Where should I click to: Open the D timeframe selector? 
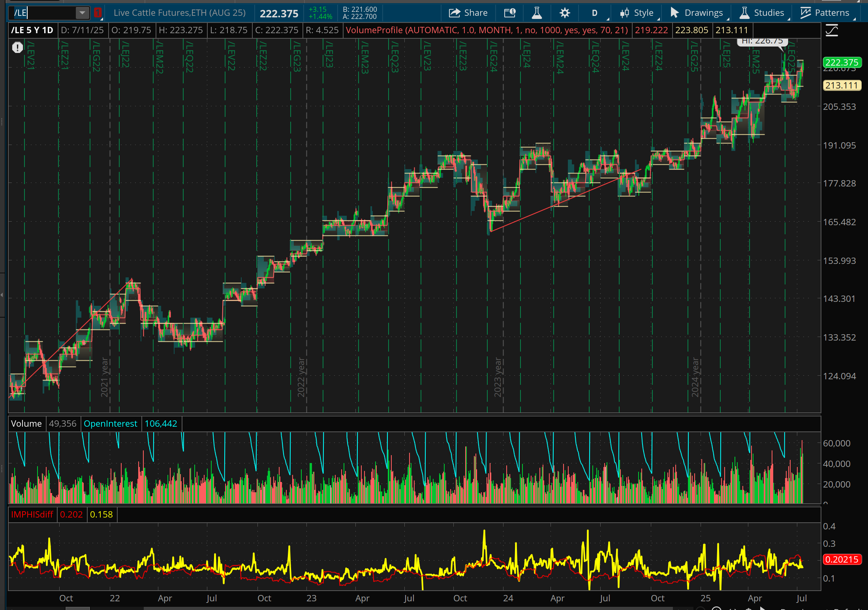[594, 13]
